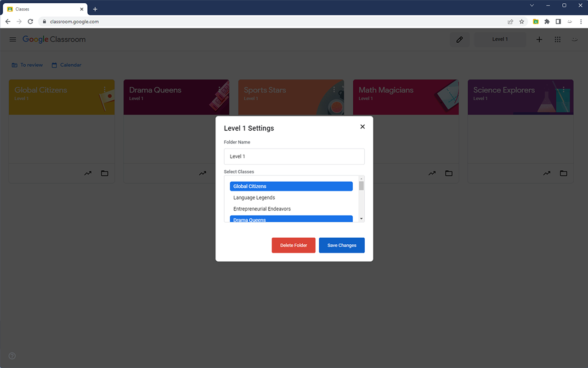This screenshot has width=588, height=368.
Task: Close the Classes browser tab
Action: click(81, 9)
